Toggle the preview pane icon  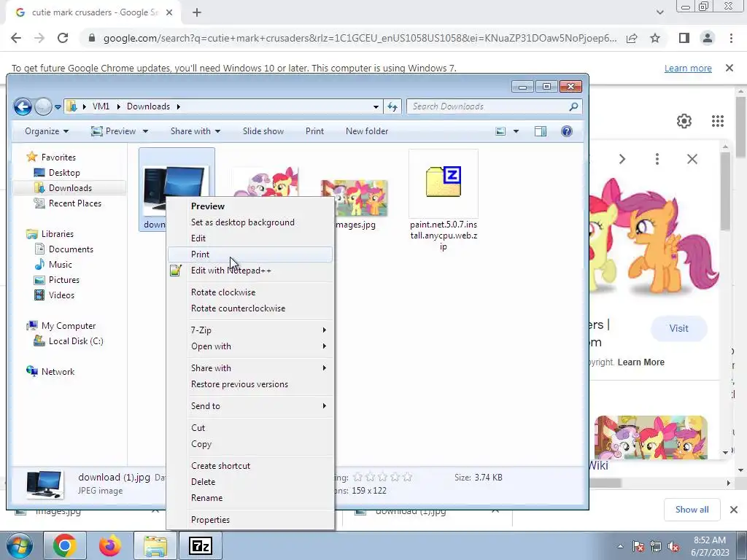pos(541,131)
